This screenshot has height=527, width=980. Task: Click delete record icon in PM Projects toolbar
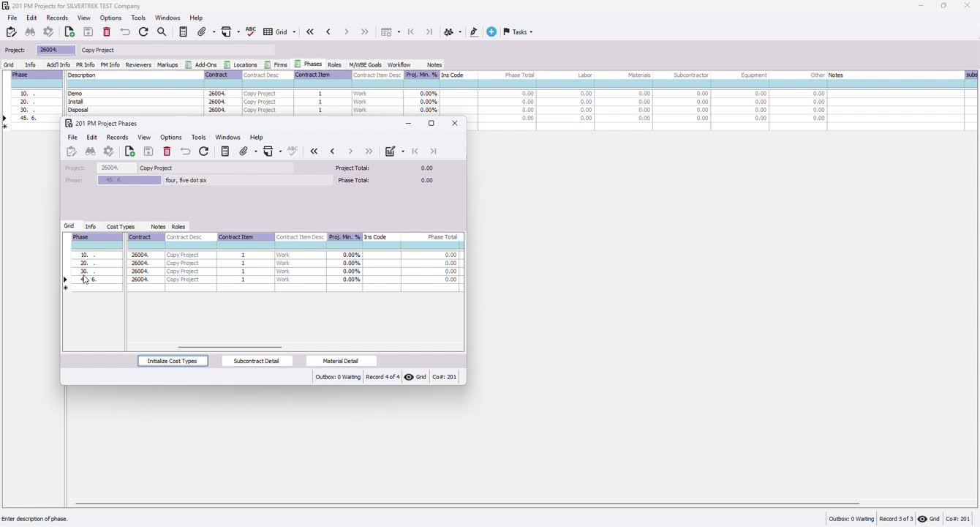click(x=107, y=32)
